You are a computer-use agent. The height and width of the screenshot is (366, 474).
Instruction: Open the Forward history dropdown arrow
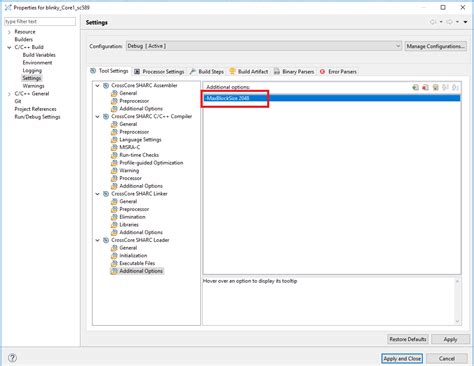(457, 22)
